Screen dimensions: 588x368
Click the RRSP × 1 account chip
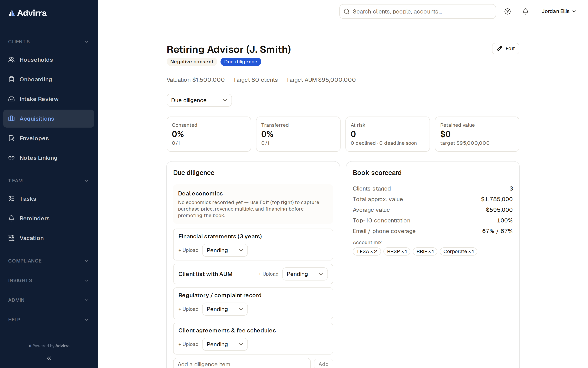(x=397, y=251)
